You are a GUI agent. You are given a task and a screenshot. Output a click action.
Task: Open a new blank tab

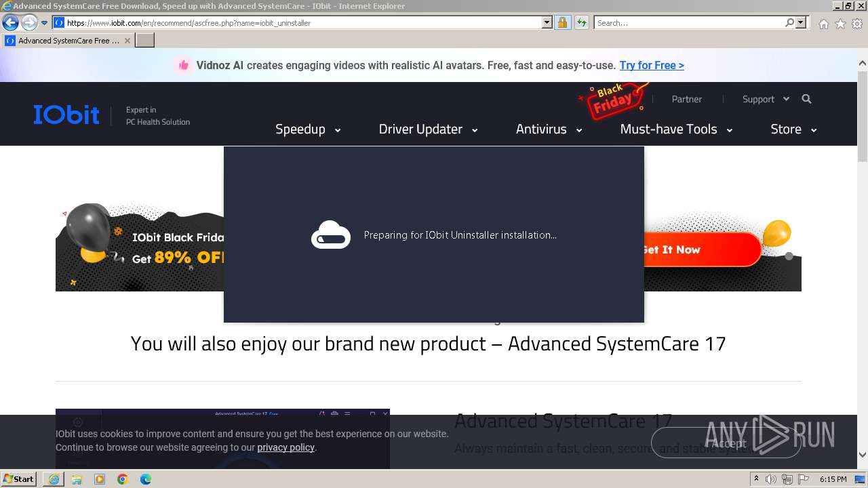tap(145, 41)
